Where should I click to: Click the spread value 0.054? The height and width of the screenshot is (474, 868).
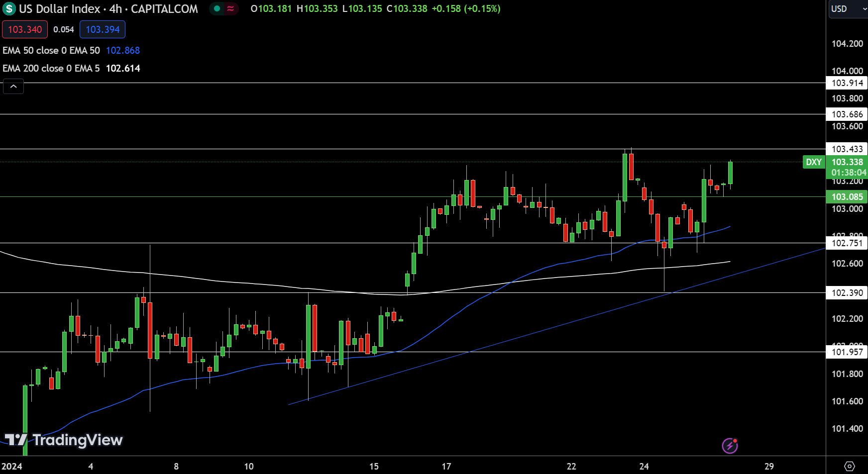[x=64, y=29]
